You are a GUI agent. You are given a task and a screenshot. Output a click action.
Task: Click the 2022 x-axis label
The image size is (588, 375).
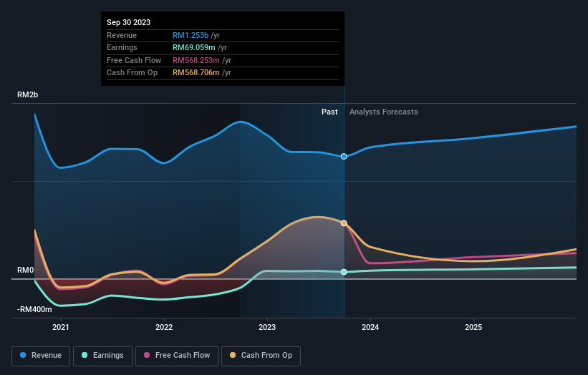[x=164, y=328]
